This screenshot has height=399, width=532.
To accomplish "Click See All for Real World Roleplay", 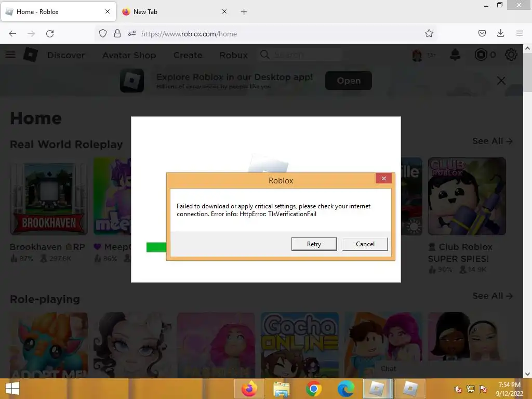I will 493,141.
